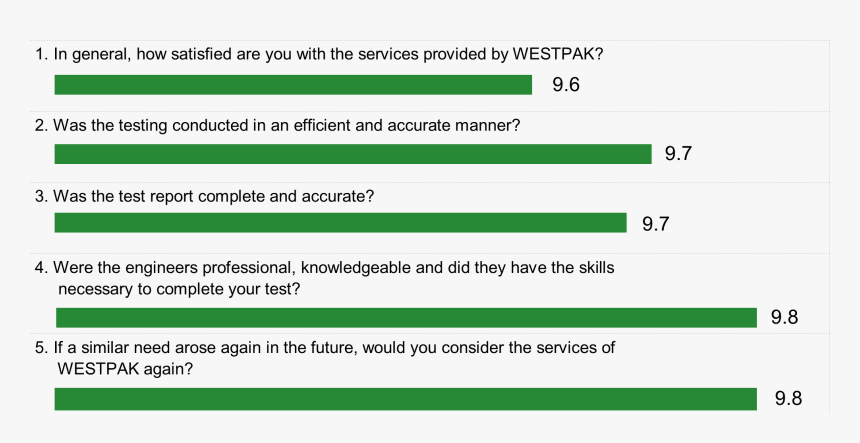Click the 9.8 score beside engineers bar
The height and width of the screenshot is (443, 860).
[784, 318]
